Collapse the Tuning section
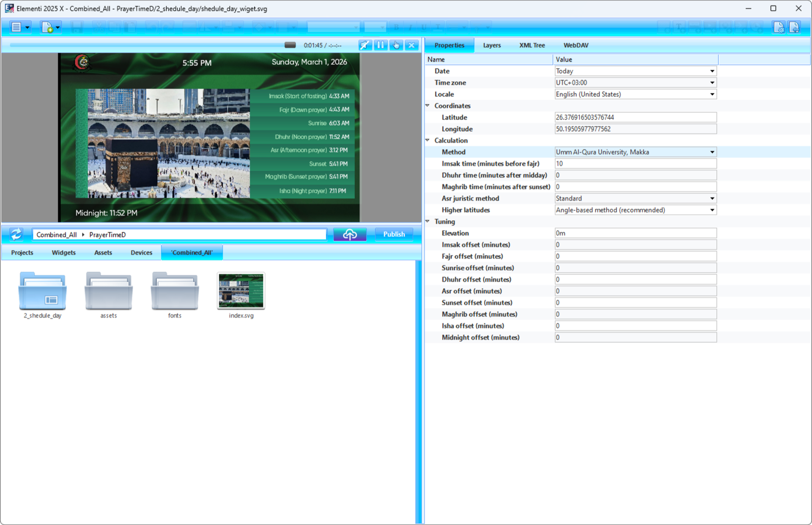Viewport: 812px width, 525px height. coord(428,221)
